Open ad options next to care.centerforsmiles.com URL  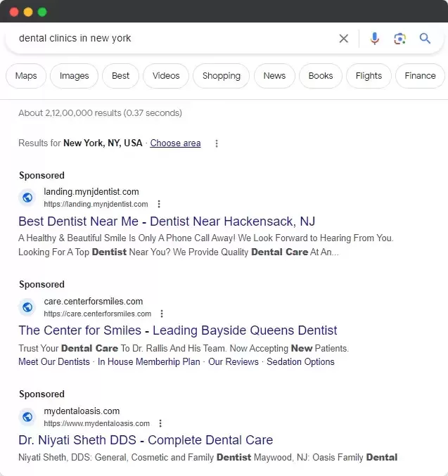point(162,314)
